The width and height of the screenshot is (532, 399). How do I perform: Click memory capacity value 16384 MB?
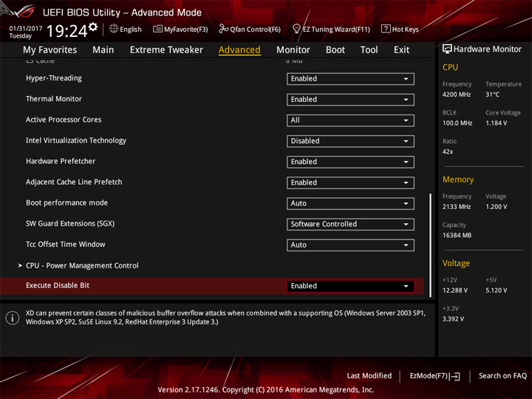pyautogui.click(x=457, y=236)
